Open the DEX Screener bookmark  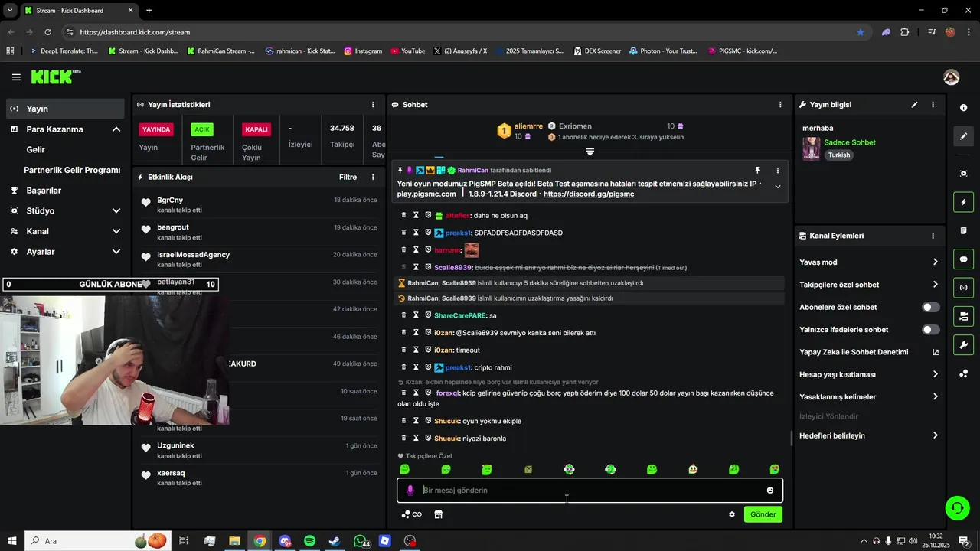[597, 51]
